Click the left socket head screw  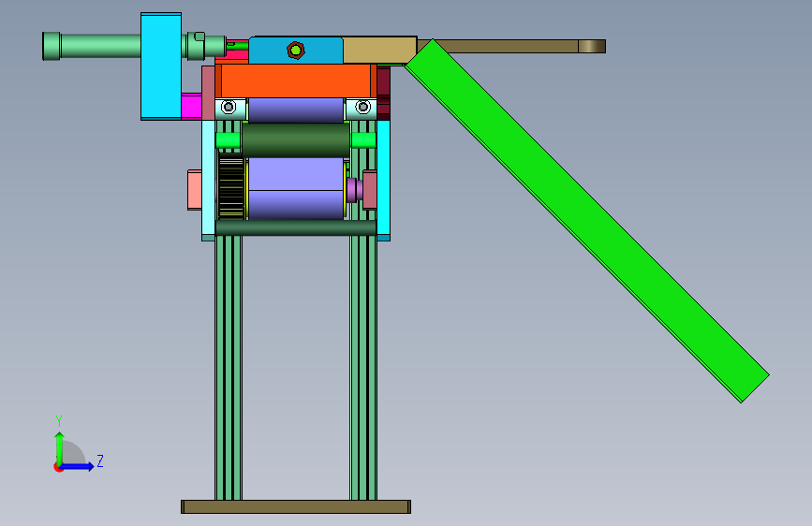229,108
